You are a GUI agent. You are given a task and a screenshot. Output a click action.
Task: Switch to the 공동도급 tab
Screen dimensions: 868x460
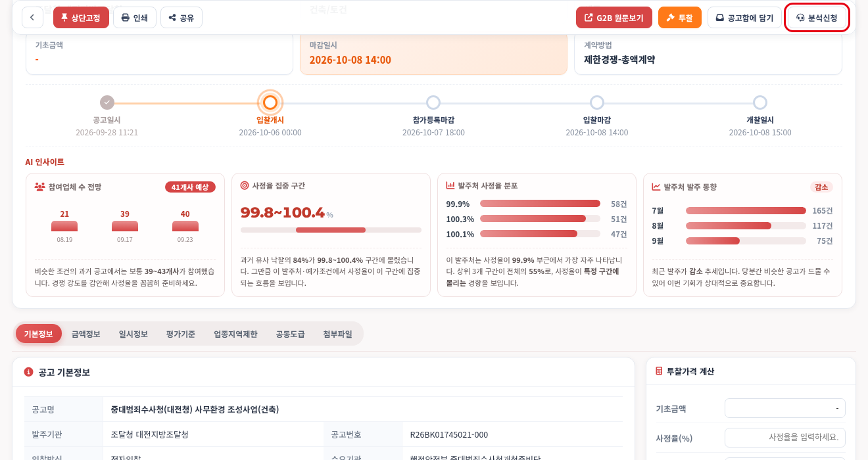(290, 334)
